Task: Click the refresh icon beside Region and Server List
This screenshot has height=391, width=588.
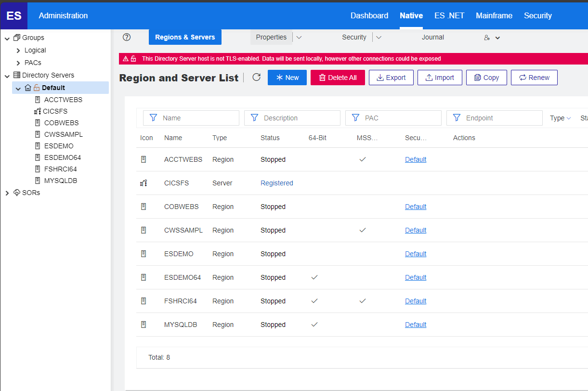Action: point(257,78)
